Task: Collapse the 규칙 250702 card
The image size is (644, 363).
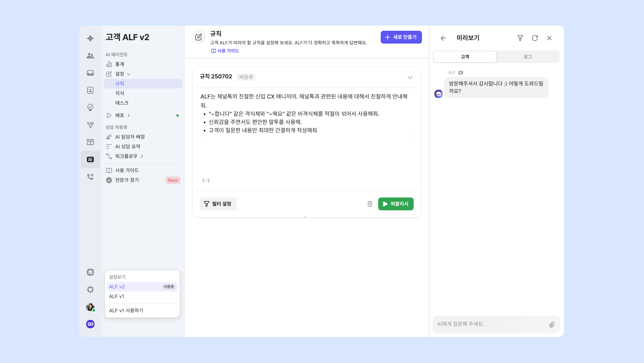Action: [x=410, y=77]
